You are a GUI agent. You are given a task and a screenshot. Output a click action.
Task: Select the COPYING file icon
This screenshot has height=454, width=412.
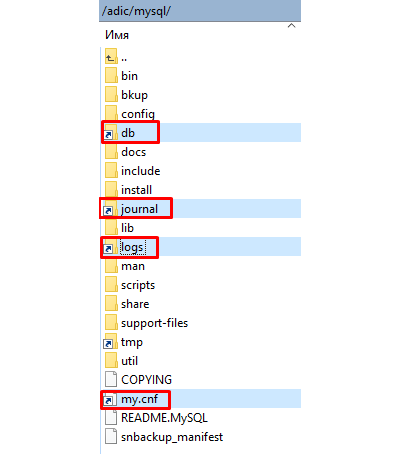pyautogui.click(x=111, y=379)
